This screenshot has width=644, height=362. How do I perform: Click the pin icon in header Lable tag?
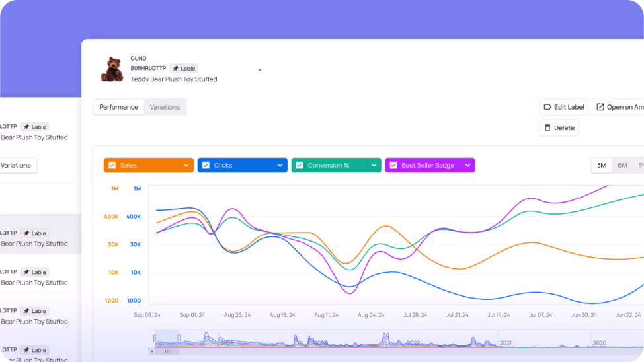pos(176,69)
